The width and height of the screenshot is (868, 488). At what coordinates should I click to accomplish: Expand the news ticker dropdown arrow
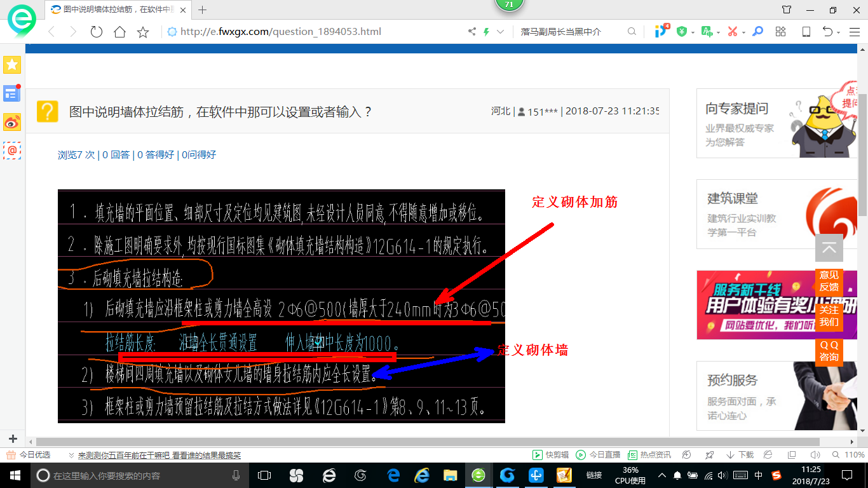pos(71,456)
